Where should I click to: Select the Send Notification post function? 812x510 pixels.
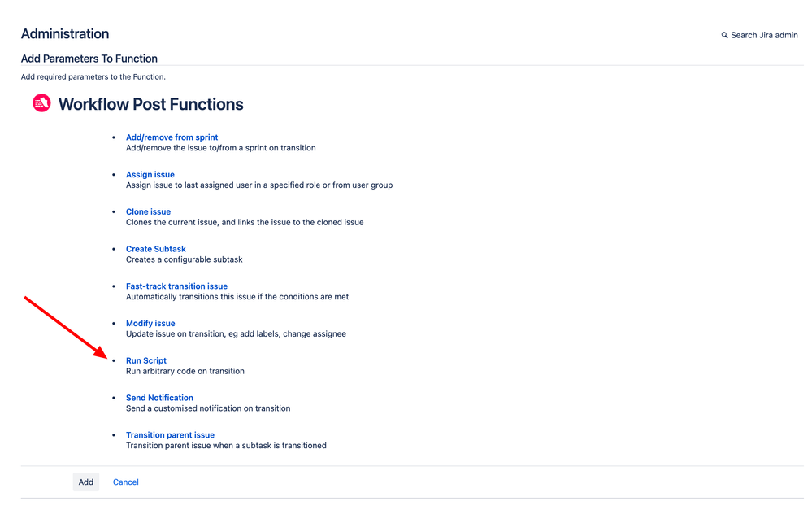(x=159, y=398)
